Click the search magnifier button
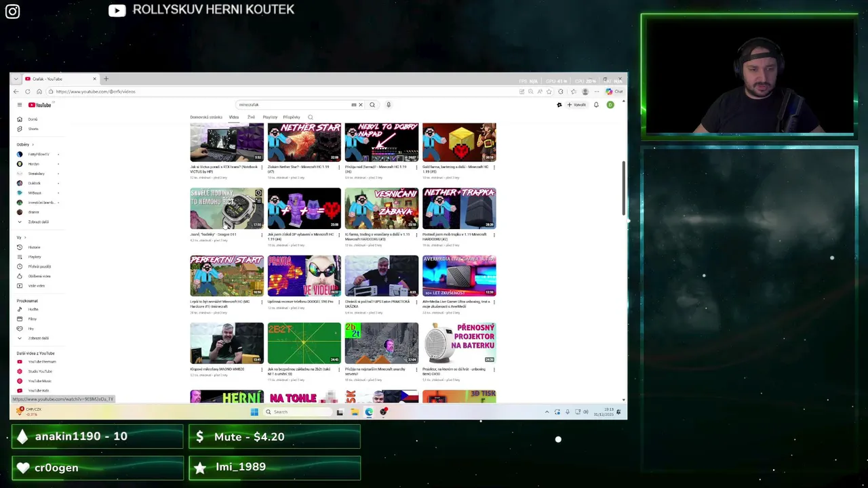The image size is (868, 488). [372, 104]
